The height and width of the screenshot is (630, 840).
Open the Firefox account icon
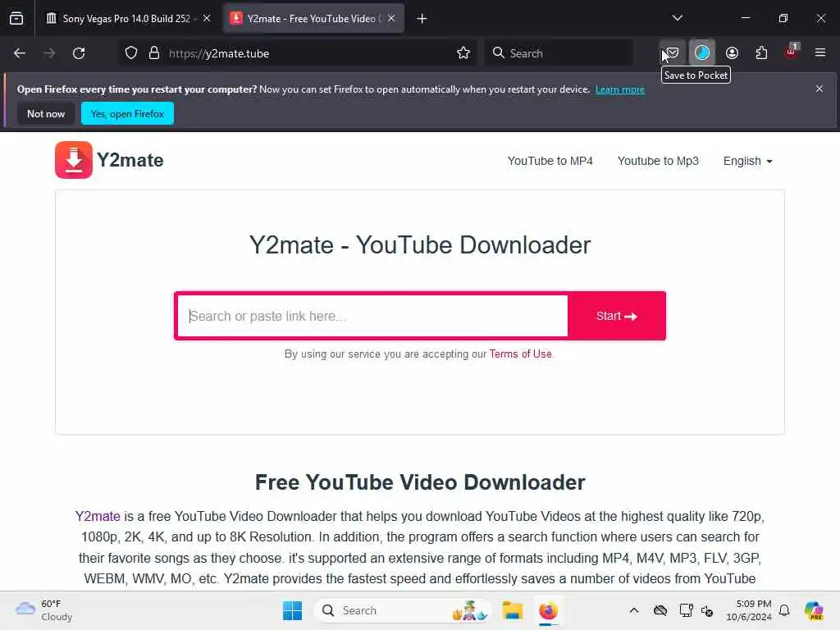point(732,53)
